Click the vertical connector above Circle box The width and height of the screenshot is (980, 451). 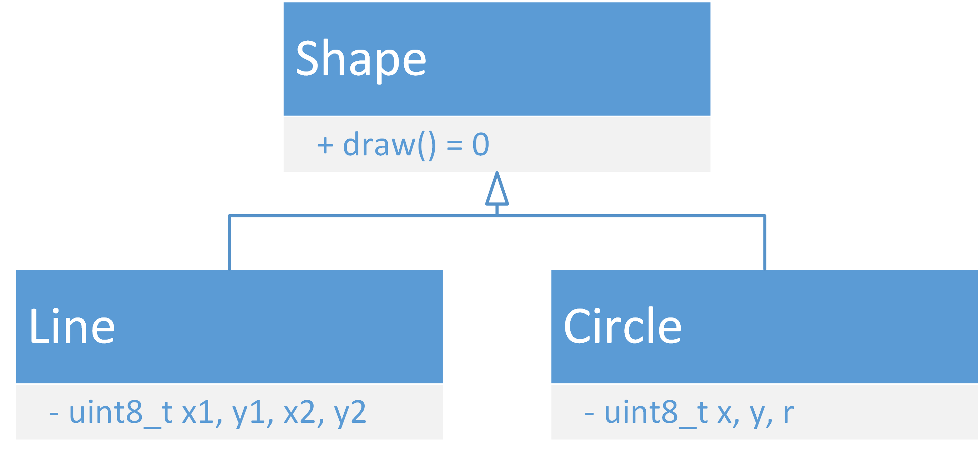(x=765, y=244)
